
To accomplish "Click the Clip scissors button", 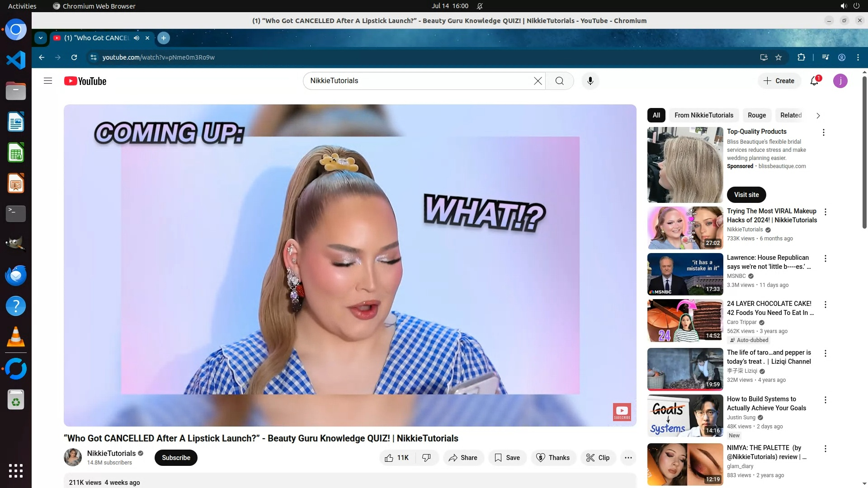I will point(598,458).
